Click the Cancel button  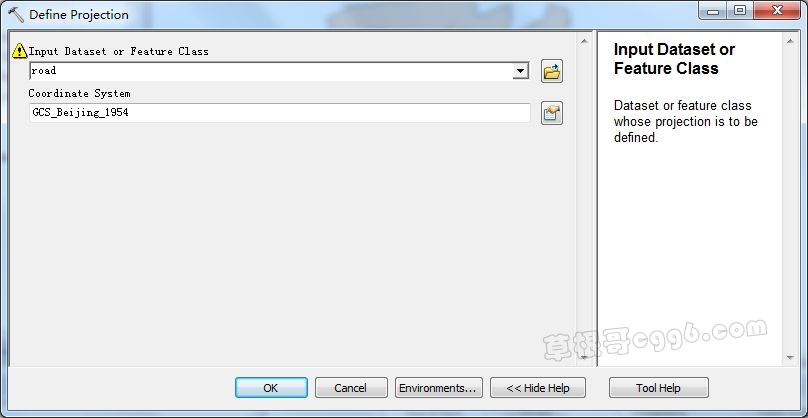click(x=351, y=388)
